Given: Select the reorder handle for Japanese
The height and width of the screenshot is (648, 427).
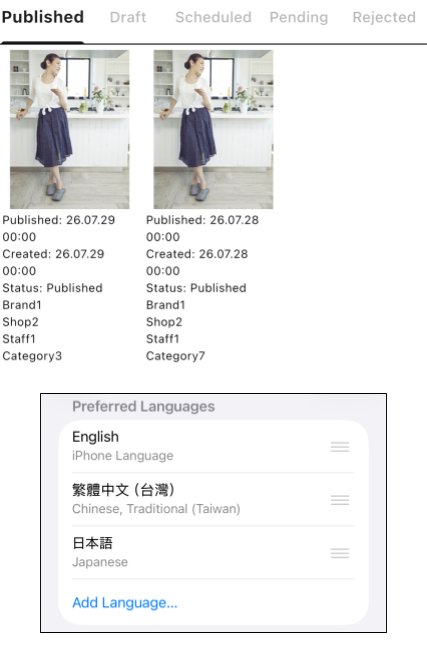Looking at the screenshot, I should [340, 553].
